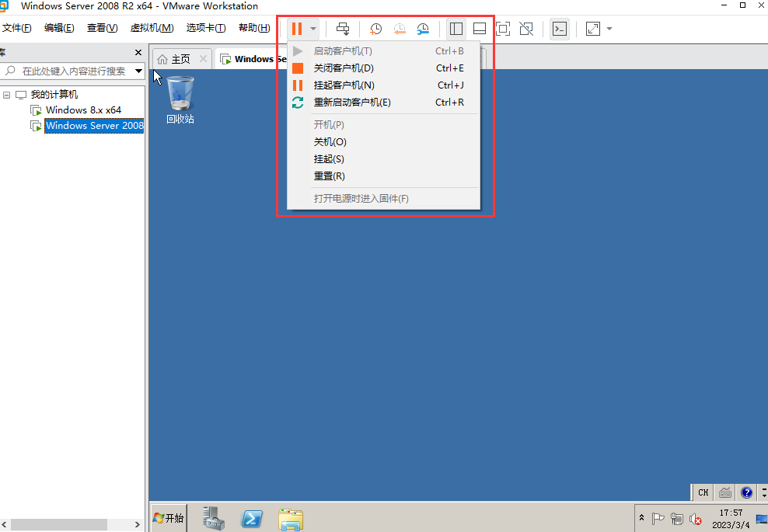The image size is (768, 532).
Task: Take a snapshot of this virtual machine
Action: 375,29
